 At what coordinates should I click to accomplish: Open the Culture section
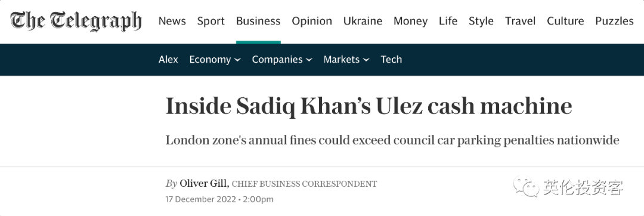(x=565, y=21)
